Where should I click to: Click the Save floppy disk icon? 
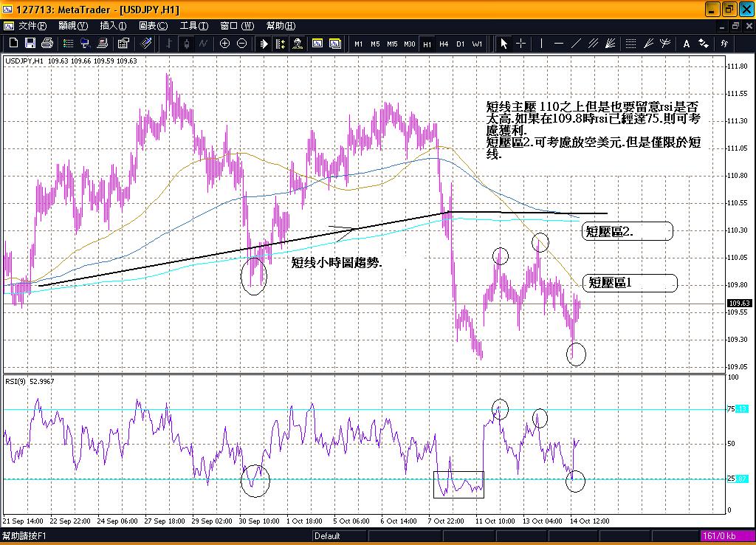(x=30, y=44)
